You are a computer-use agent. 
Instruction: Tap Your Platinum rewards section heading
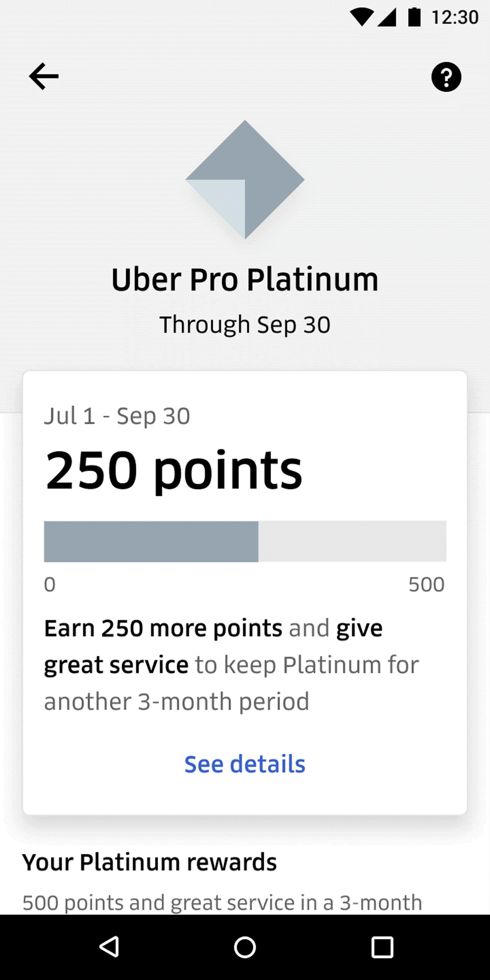(149, 862)
